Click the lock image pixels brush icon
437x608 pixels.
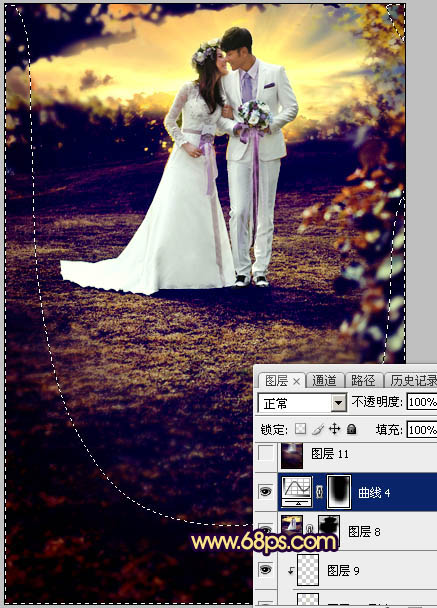(318, 429)
